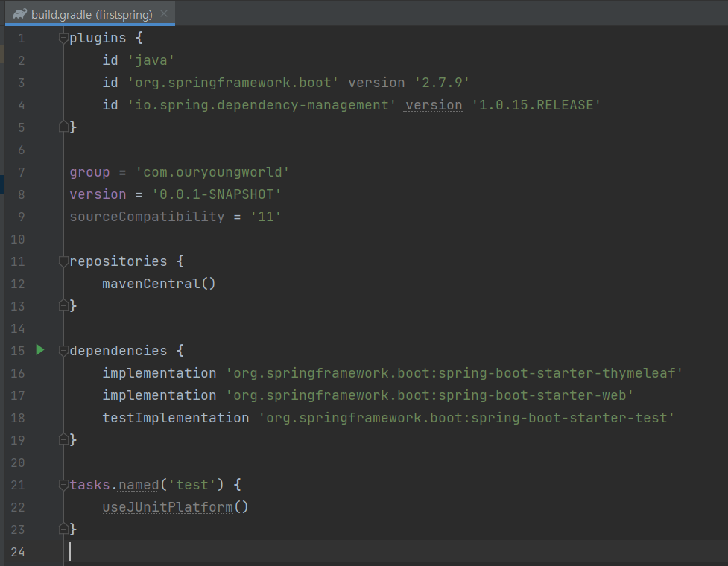Click useJUnitPlatform() call
The height and width of the screenshot is (566, 728).
point(175,508)
